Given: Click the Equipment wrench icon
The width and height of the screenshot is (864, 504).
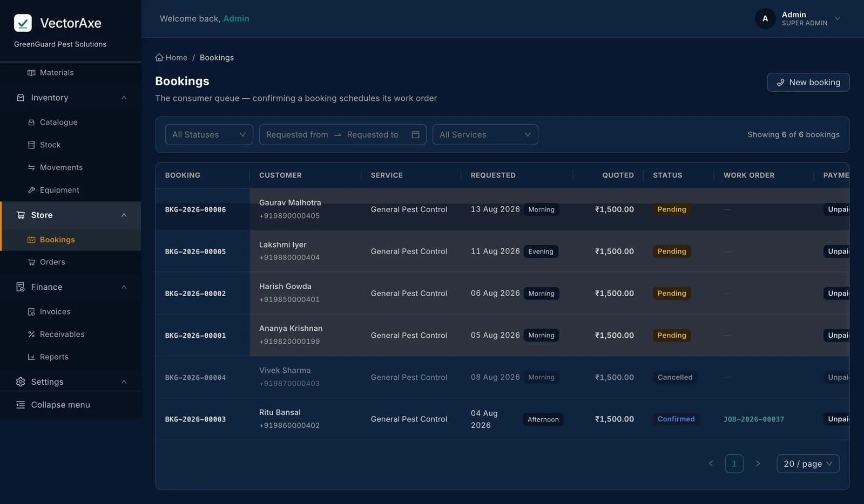Looking at the screenshot, I should point(31,190).
